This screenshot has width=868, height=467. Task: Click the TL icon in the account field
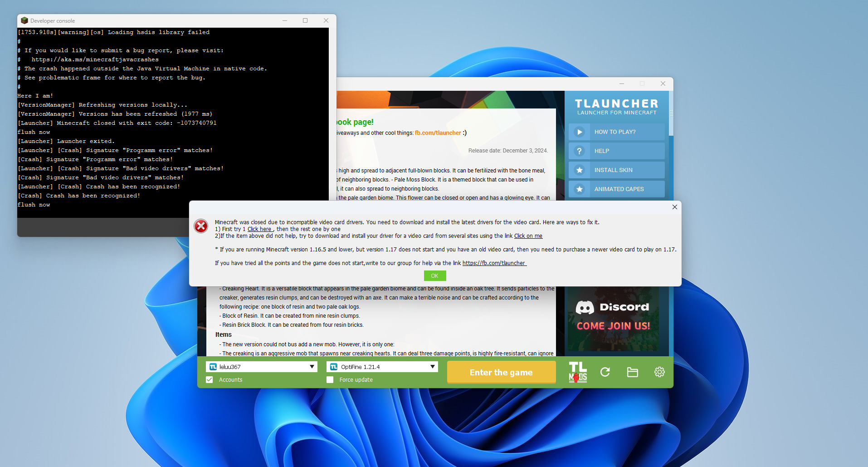click(213, 367)
